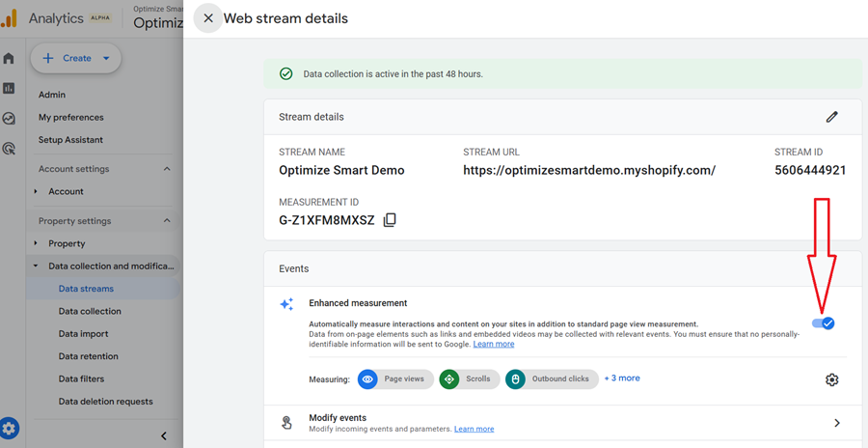Screen dimensions: 868x448
Task: Open the Home icon in left rail
Action: coord(9,58)
